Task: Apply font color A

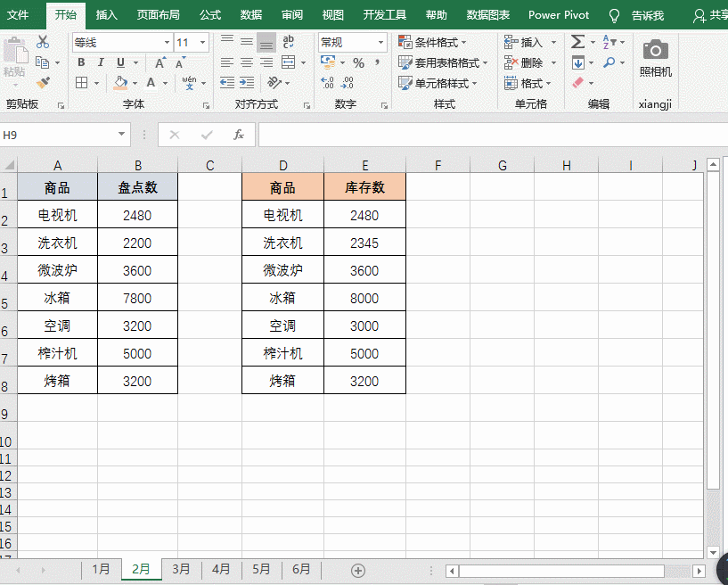Action: click(151, 83)
